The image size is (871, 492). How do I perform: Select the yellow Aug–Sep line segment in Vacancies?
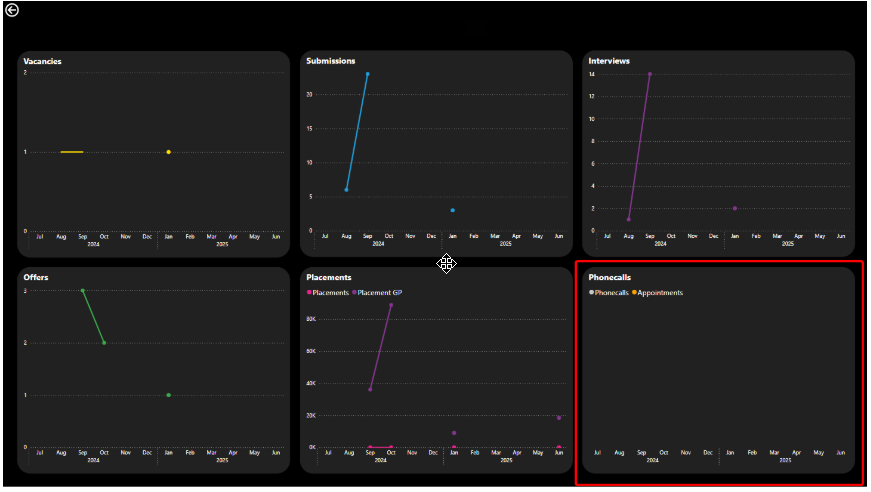click(72, 152)
